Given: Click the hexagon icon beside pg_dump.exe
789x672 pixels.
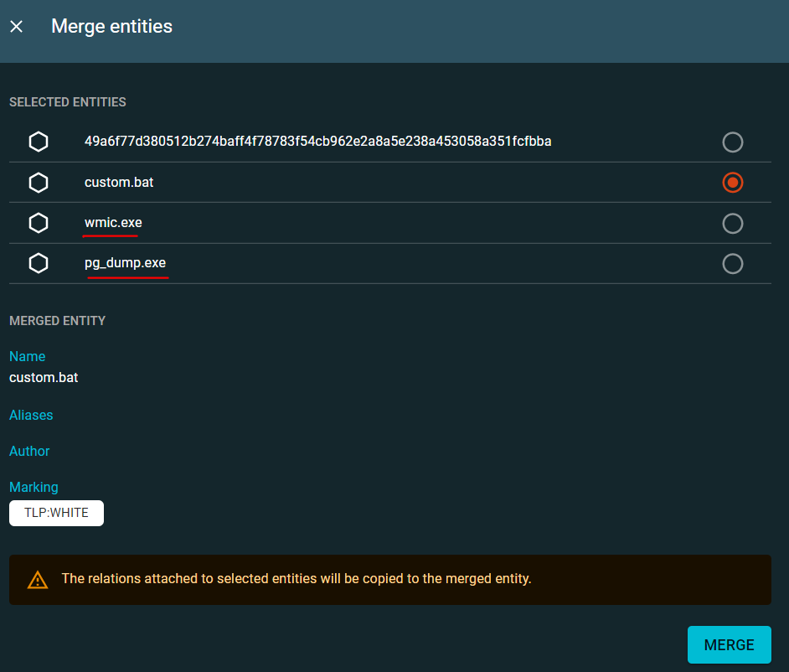Looking at the screenshot, I should pyautogui.click(x=39, y=262).
